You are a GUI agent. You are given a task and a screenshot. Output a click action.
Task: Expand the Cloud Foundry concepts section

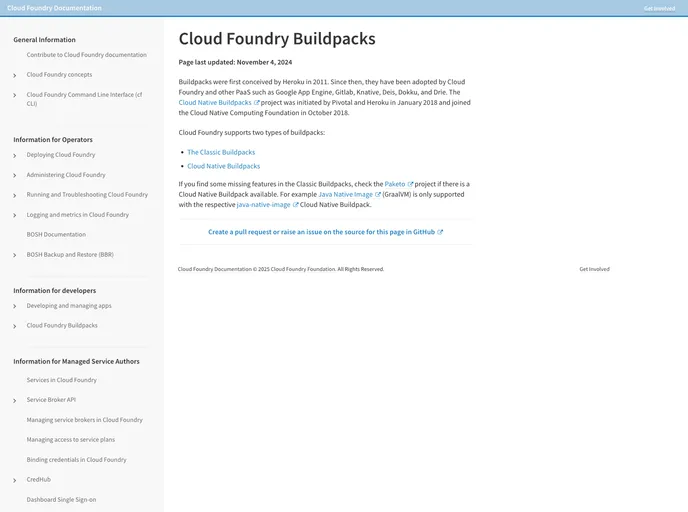coord(14,75)
